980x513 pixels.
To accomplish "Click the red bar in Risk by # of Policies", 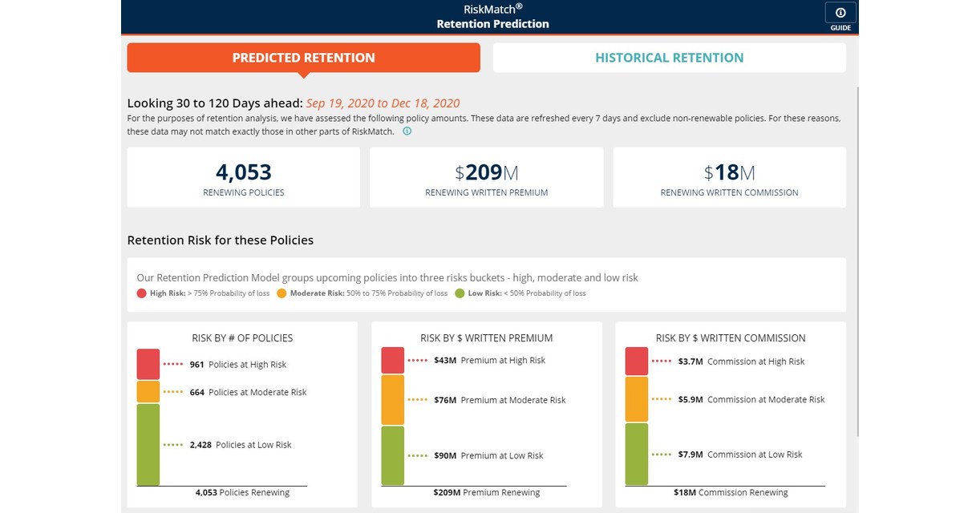I will pyautogui.click(x=148, y=362).
